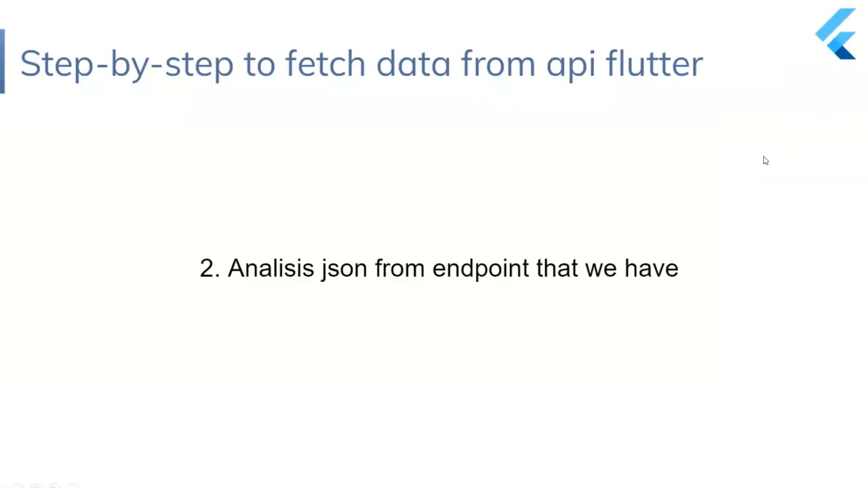Click the word "we" in the sentence

601,268
